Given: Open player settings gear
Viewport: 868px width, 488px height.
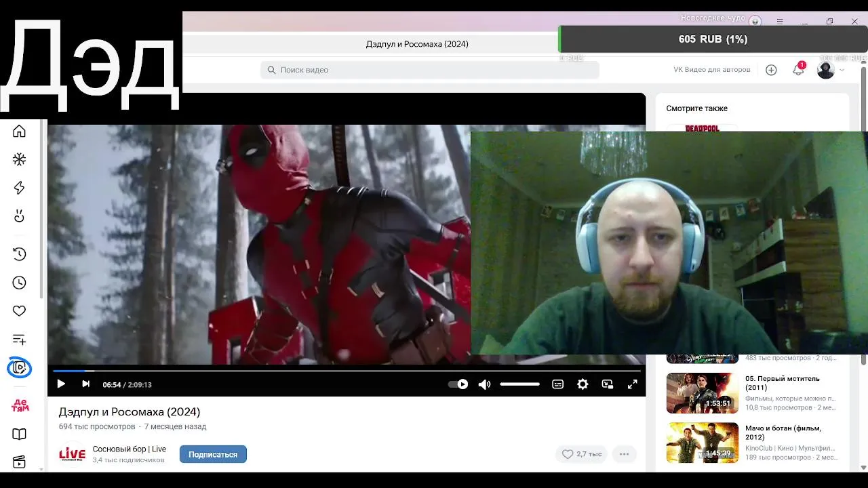Looking at the screenshot, I should 583,384.
